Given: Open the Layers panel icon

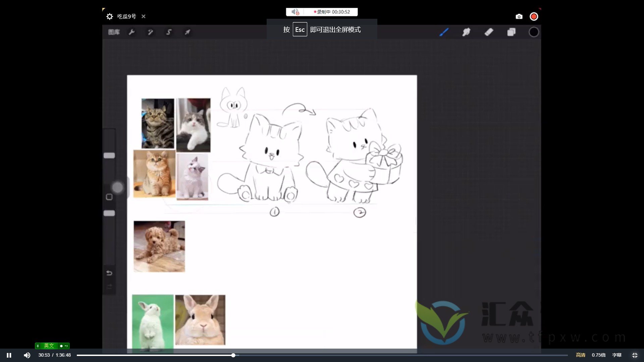Looking at the screenshot, I should pyautogui.click(x=511, y=32).
